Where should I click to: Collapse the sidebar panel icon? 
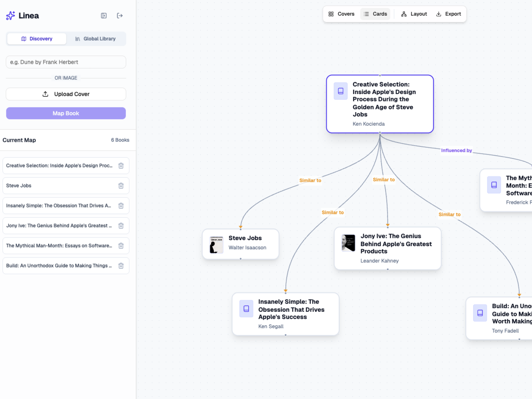104,16
